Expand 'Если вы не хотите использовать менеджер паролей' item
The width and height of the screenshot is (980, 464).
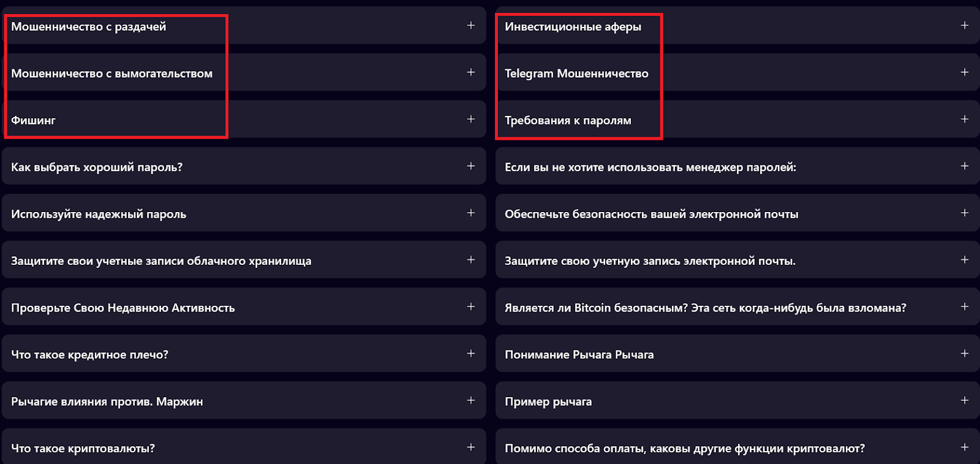964,166
